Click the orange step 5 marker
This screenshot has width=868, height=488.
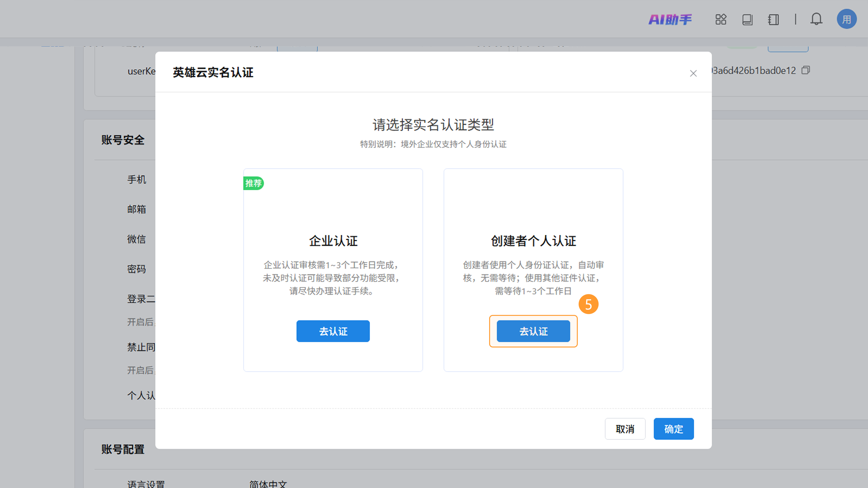click(x=588, y=305)
